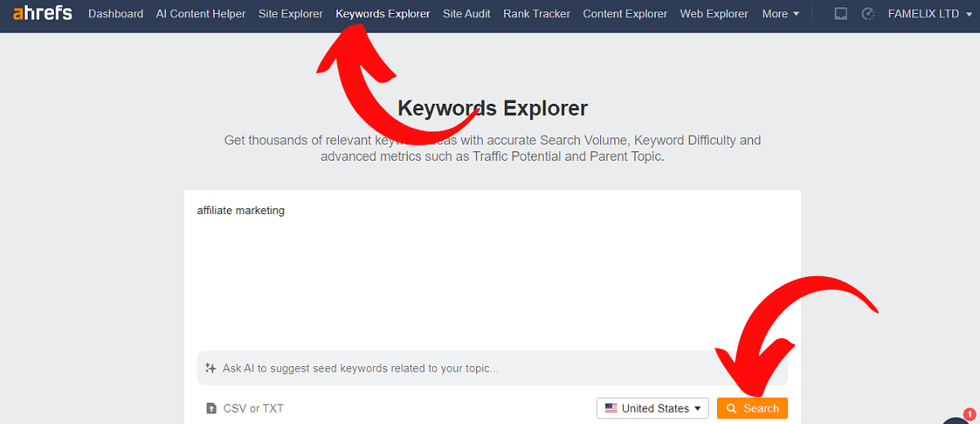This screenshot has width=980, height=424.
Task: Click the display monitor icon in header
Action: point(841,14)
